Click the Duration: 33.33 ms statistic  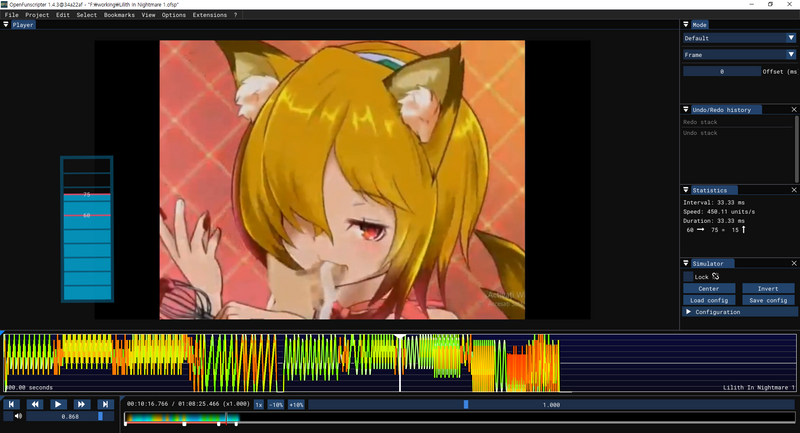[x=714, y=221]
